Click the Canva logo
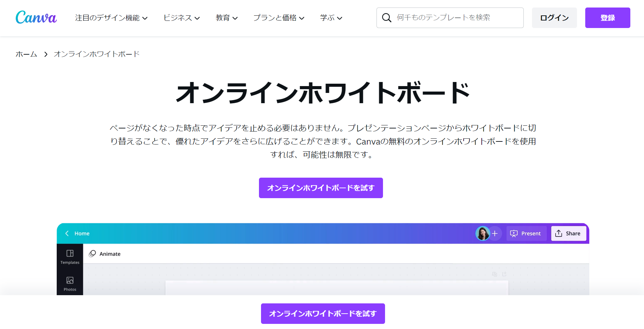This screenshot has width=644, height=329. pyautogui.click(x=36, y=17)
